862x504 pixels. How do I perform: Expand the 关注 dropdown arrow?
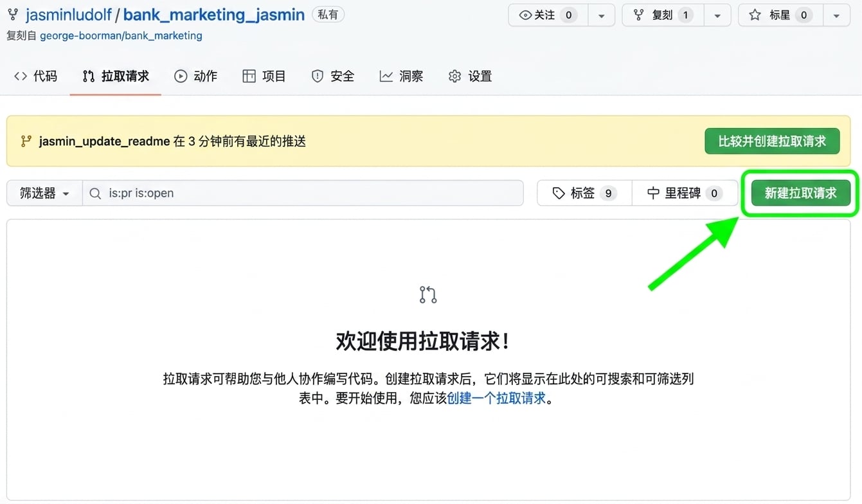[601, 15]
